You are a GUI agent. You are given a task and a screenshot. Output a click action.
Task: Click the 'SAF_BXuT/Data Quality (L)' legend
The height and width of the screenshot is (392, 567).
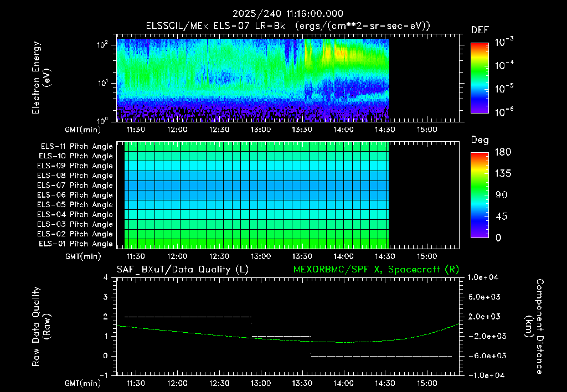point(183,270)
